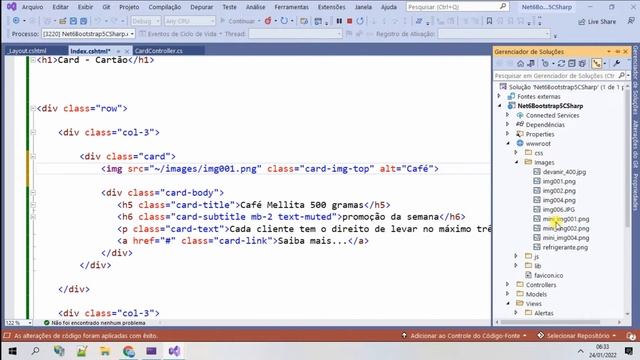Click Selecionar Repositório in the status bar
The height and width of the screenshot is (360, 640).
click(577, 336)
